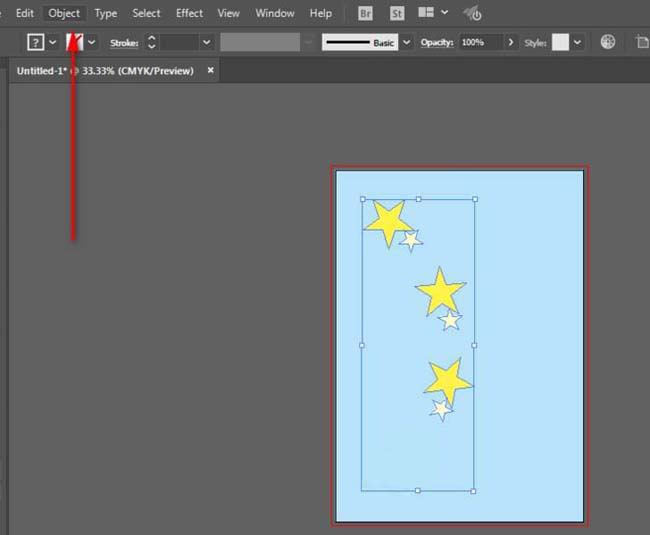
Task: Open the Object menu
Action: coord(64,13)
